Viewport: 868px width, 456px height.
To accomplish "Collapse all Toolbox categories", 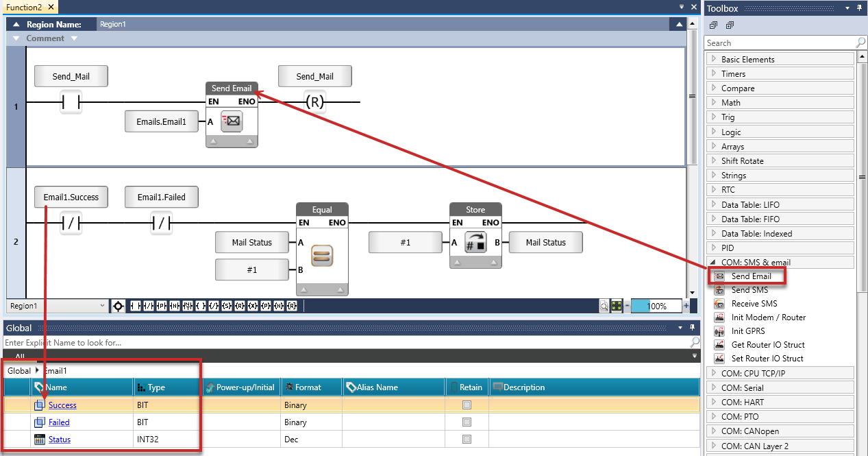I will 714,25.
